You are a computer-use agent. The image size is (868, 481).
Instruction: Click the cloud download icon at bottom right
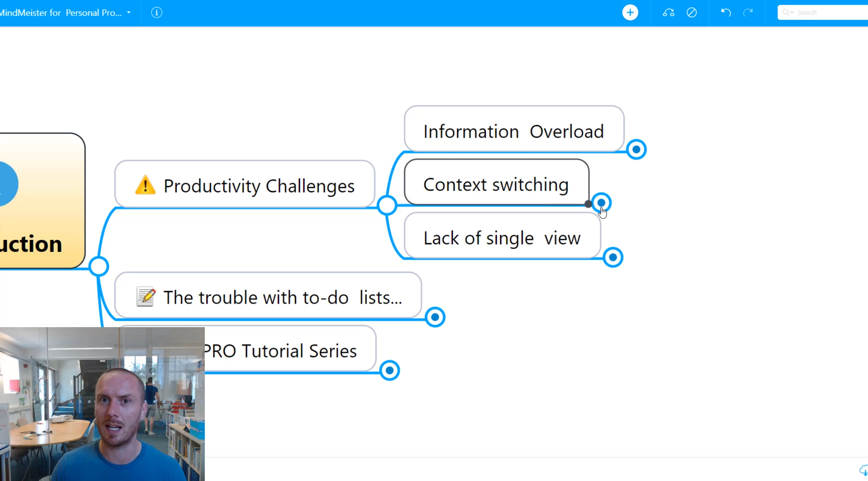[863, 471]
